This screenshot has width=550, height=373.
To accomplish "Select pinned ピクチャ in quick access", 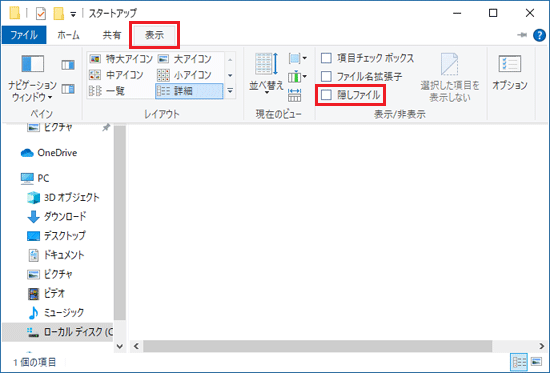I will pos(58,127).
